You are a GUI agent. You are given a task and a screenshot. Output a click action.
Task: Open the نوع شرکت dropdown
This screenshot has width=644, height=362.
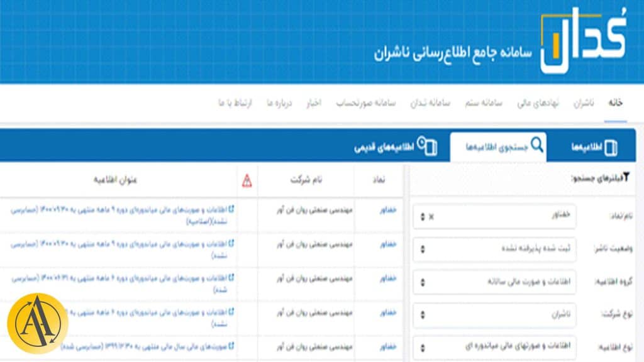click(x=494, y=315)
